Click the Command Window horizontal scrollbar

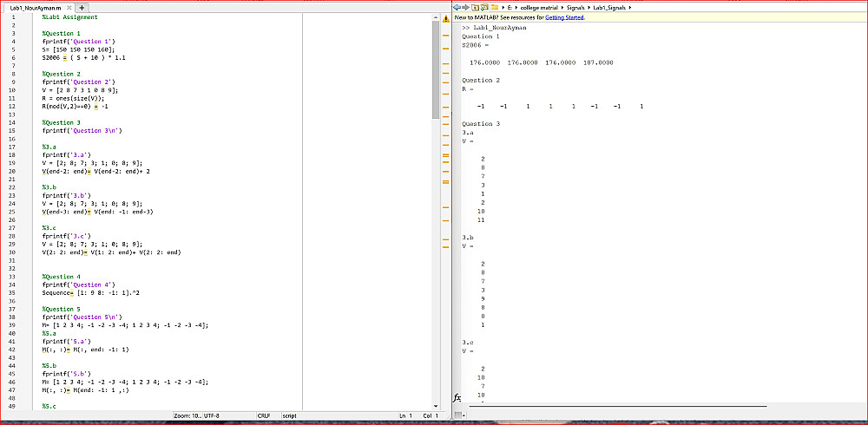pyautogui.click(x=617, y=407)
